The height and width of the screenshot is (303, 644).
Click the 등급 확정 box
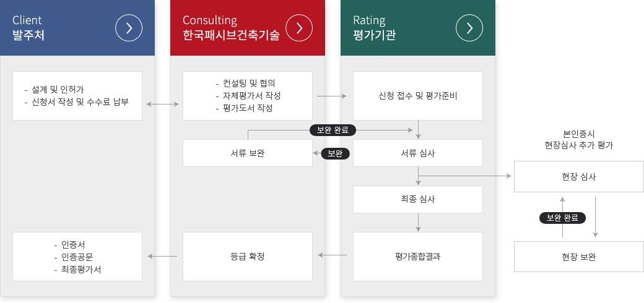248,257
